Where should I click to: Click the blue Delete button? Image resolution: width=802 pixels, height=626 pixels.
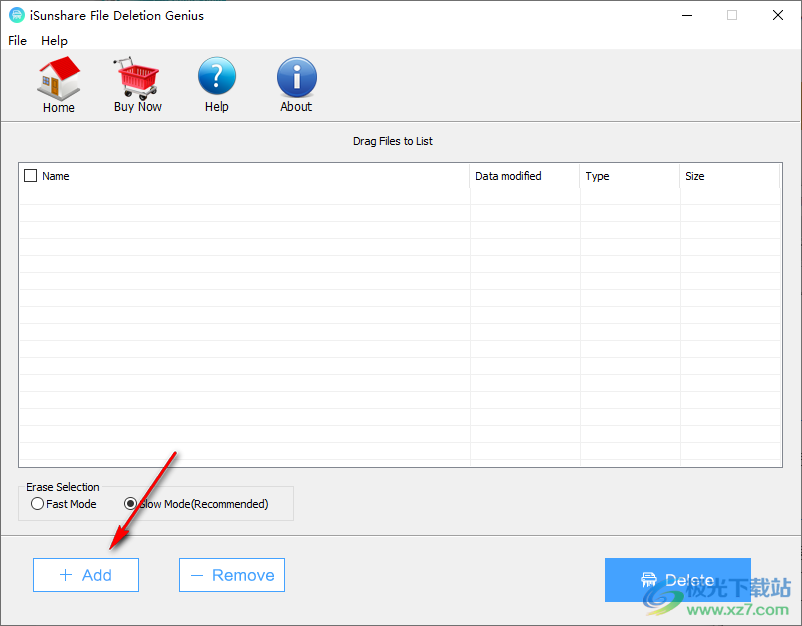tap(677, 579)
